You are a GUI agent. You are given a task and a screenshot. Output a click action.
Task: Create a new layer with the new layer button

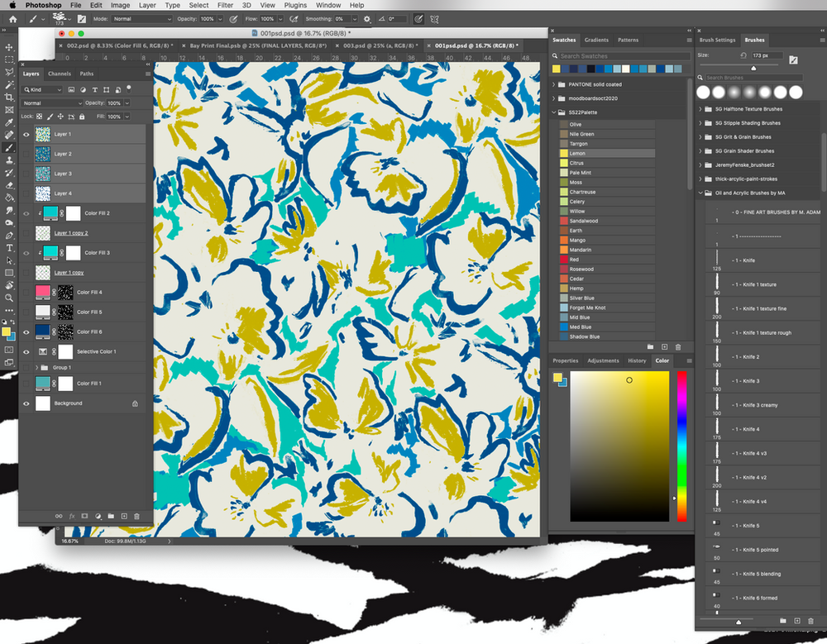coord(123,516)
